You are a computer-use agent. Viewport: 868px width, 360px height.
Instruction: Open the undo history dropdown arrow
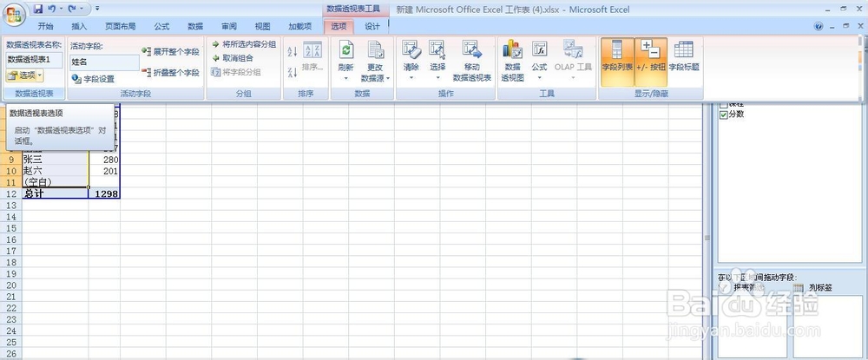pos(61,9)
